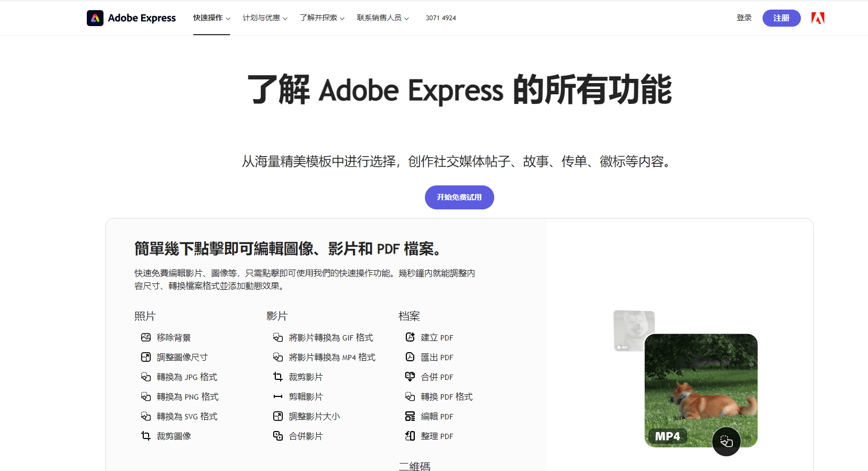Open the 联系销售人员 menu
Image resolution: width=868 pixels, height=471 pixels.
coord(383,18)
